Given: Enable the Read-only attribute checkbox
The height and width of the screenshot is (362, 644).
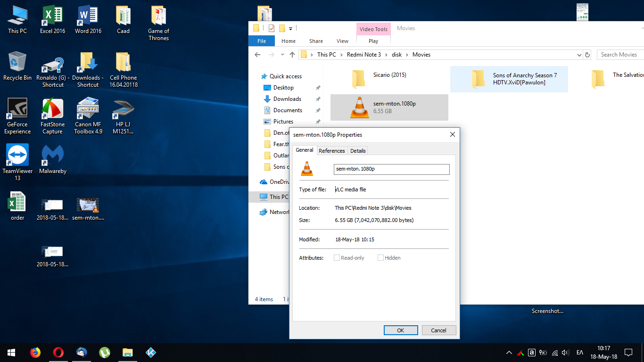Looking at the screenshot, I should pos(337,258).
